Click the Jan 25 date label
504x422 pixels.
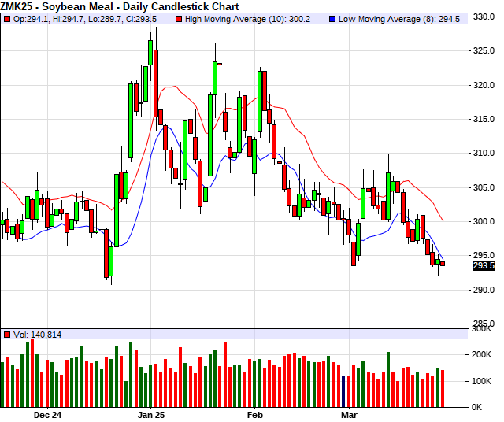click(150, 413)
